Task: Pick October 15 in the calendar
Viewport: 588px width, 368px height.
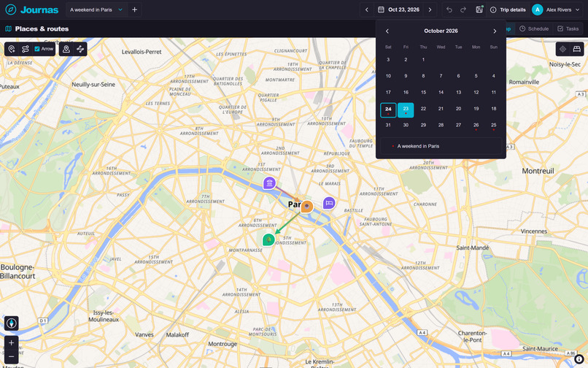Action: coord(423,93)
